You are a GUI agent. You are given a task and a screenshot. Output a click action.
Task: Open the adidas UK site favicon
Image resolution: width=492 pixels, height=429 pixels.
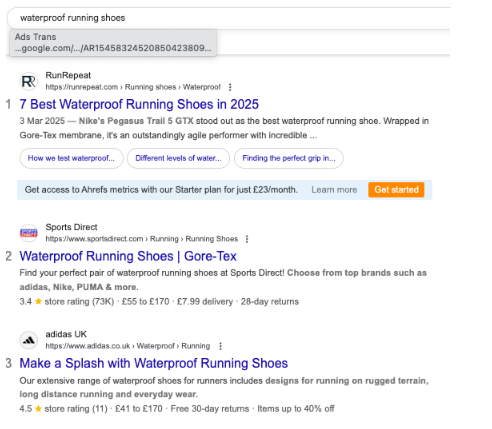point(29,340)
